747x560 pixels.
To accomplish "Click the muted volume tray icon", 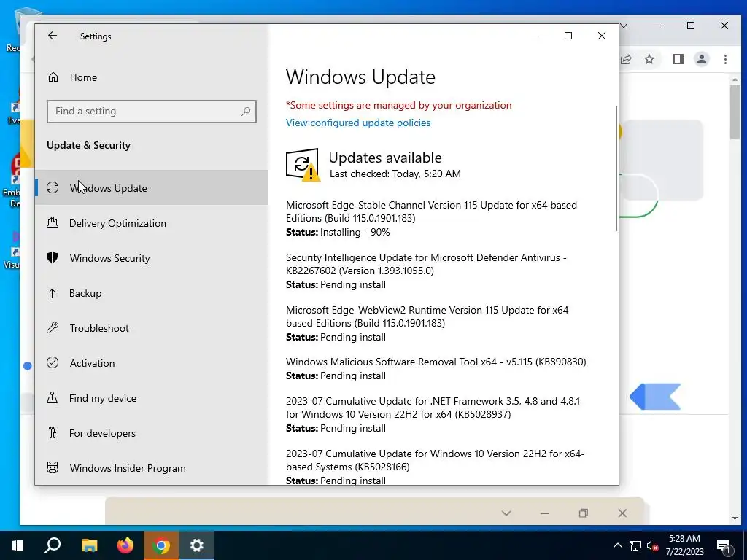I will (x=653, y=545).
